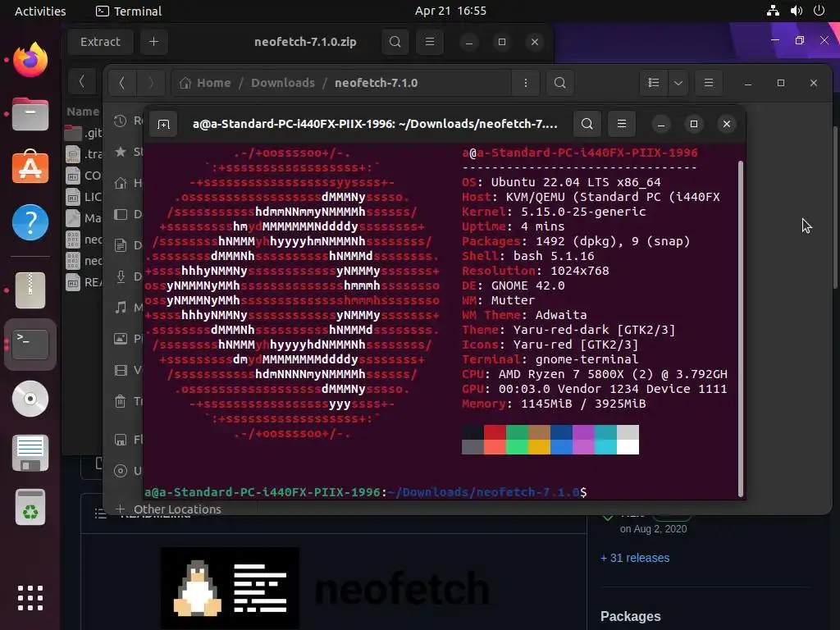Open the disc drive dock icon
This screenshot has width=840, height=630.
[30, 399]
